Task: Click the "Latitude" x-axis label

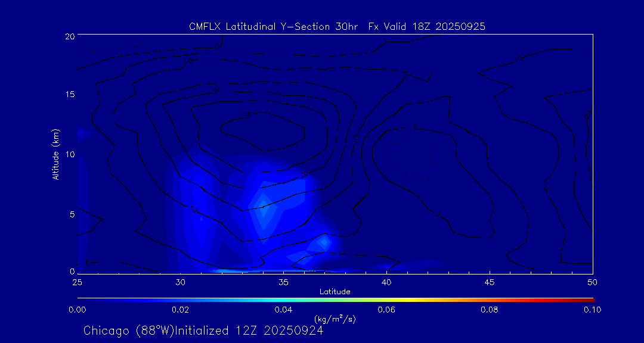Action: pos(335,292)
